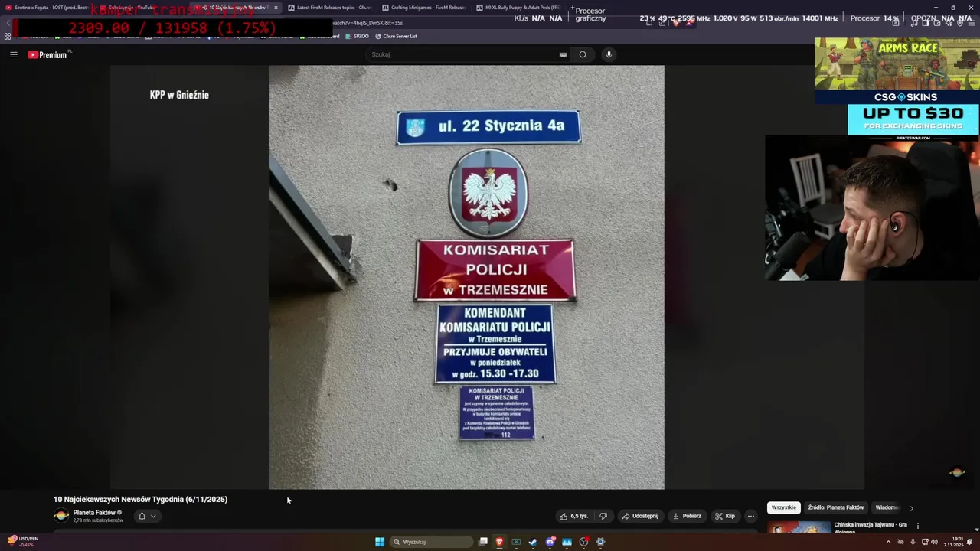The height and width of the screenshot is (551, 980).
Task: Open the Cfx.re Server List bookmark
Action: click(x=396, y=36)
